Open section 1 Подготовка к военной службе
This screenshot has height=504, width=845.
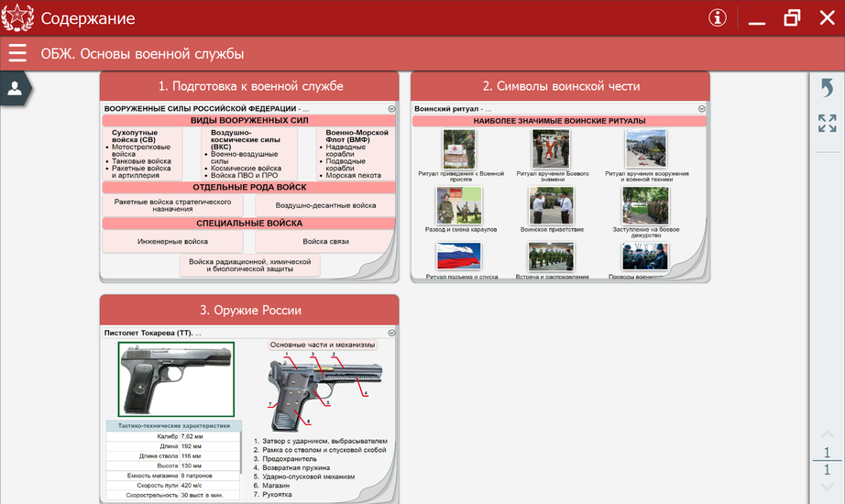tap(249, 86)
